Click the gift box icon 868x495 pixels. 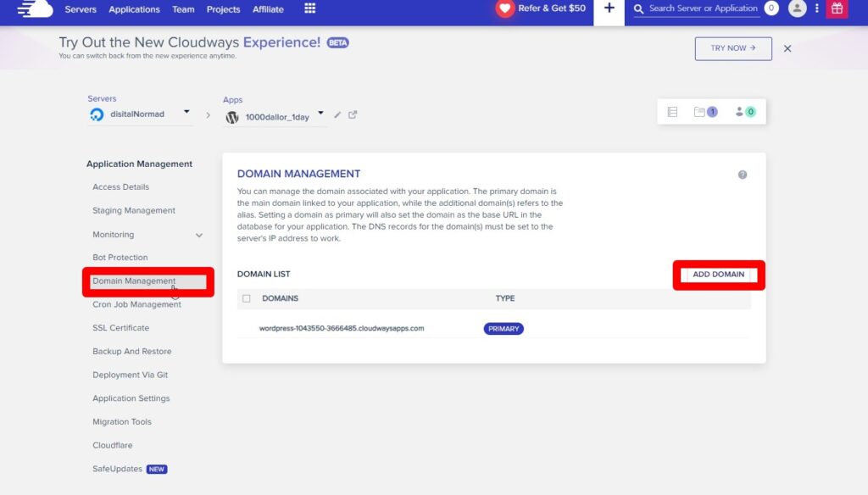(837, 8)
